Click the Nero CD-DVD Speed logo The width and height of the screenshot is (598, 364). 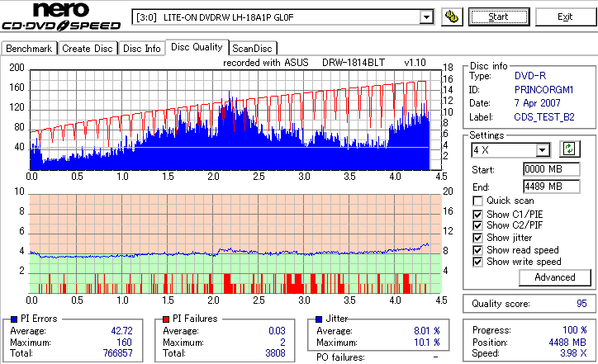[61, 17]
